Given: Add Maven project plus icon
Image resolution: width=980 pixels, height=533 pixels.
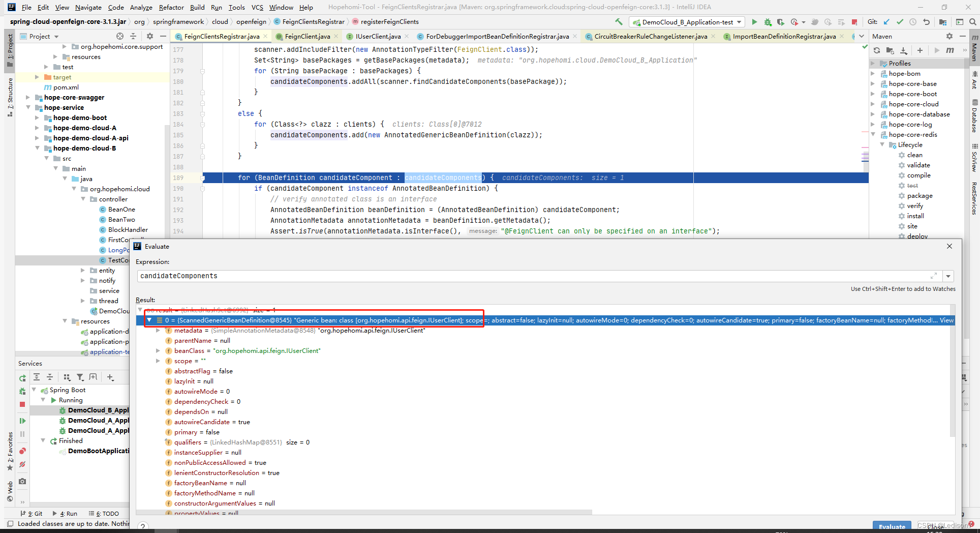Looking at the screenshot, I should coord(920,50).
